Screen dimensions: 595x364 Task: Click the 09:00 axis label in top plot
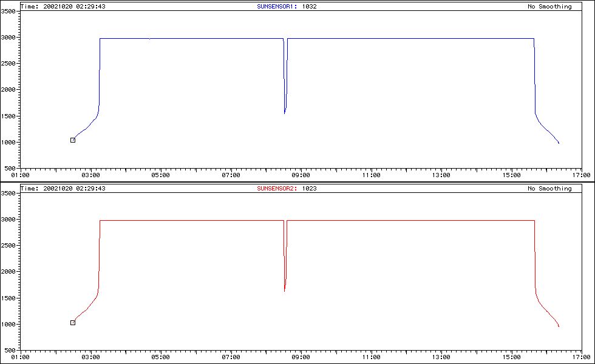(301, 175)
